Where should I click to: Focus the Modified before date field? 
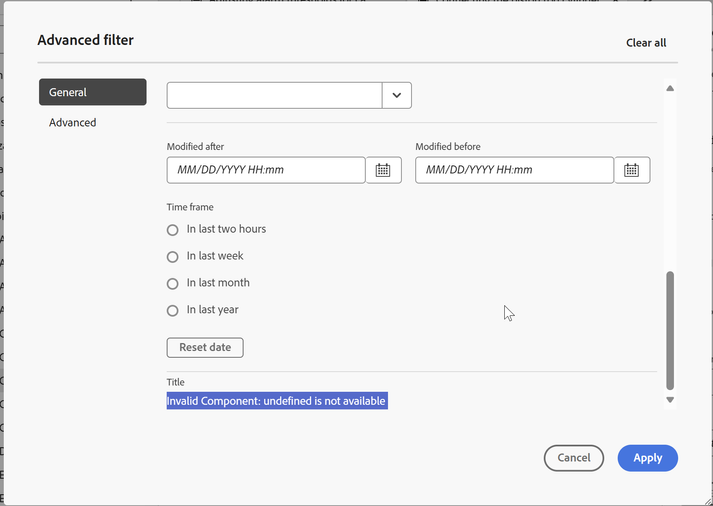point(514,170)
